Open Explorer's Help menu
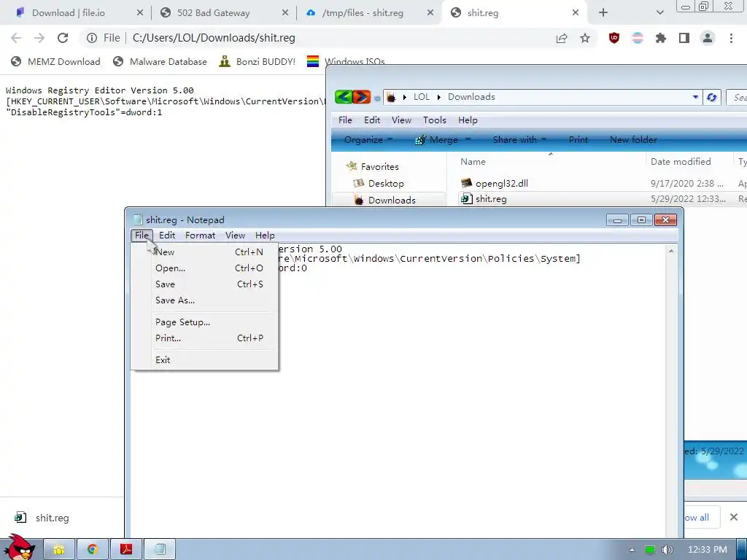This screenshot has width=747, height=560. [x=468, y=120]
